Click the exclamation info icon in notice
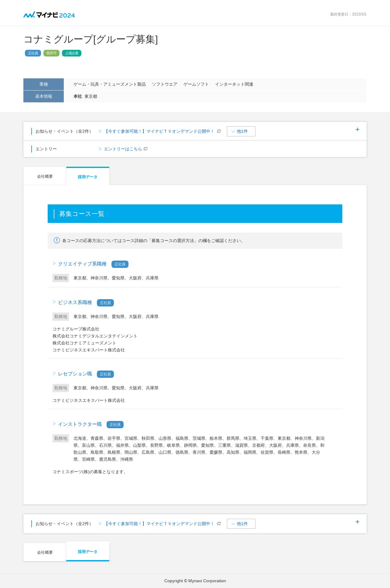Image resolution: width=390 pixels, height=588 pixels. pos(57,240)
